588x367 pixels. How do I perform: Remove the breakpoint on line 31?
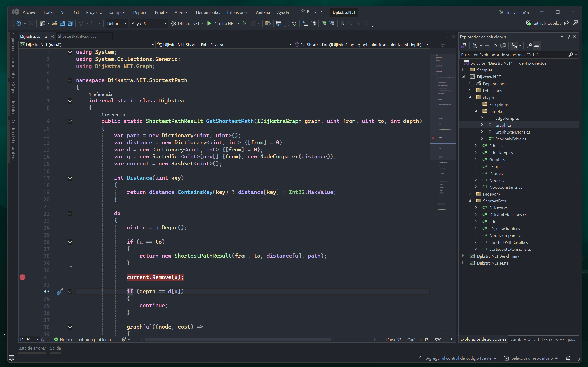point(22,277)
